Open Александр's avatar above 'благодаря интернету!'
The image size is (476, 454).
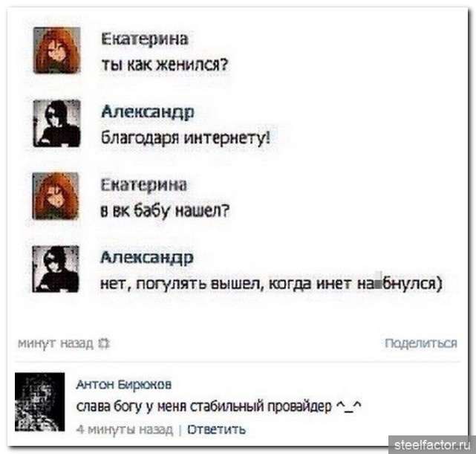[x=56, y=123]
